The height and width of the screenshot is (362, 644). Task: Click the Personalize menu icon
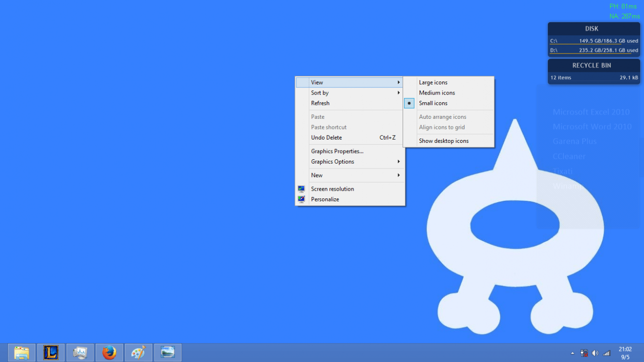point(301,199)
